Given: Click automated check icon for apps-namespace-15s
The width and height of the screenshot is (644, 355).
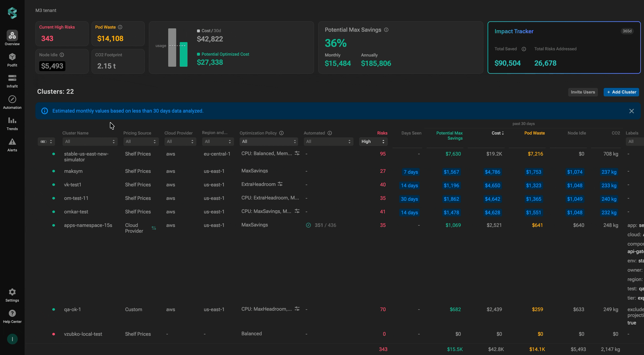Looking at the screenshot, I should 308,225.
